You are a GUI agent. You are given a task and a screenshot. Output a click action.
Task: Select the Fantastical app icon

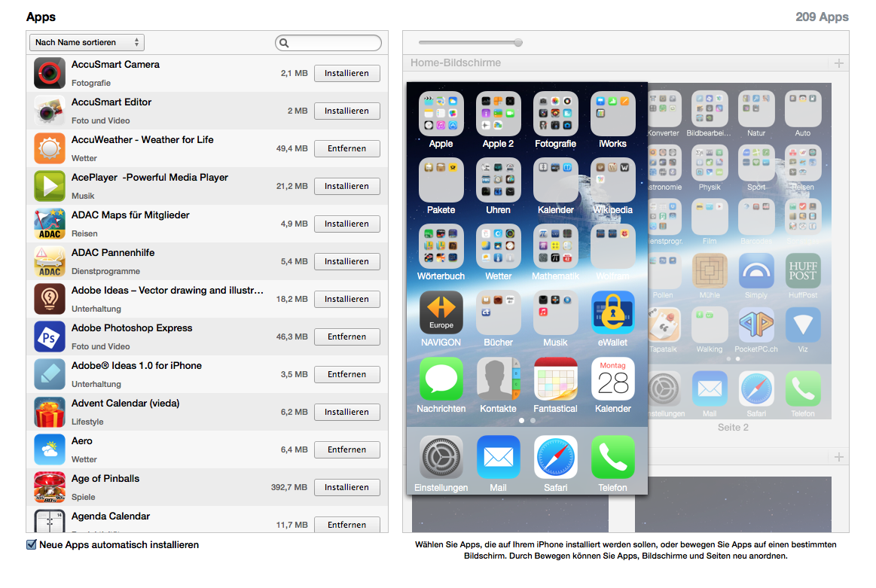555,378
